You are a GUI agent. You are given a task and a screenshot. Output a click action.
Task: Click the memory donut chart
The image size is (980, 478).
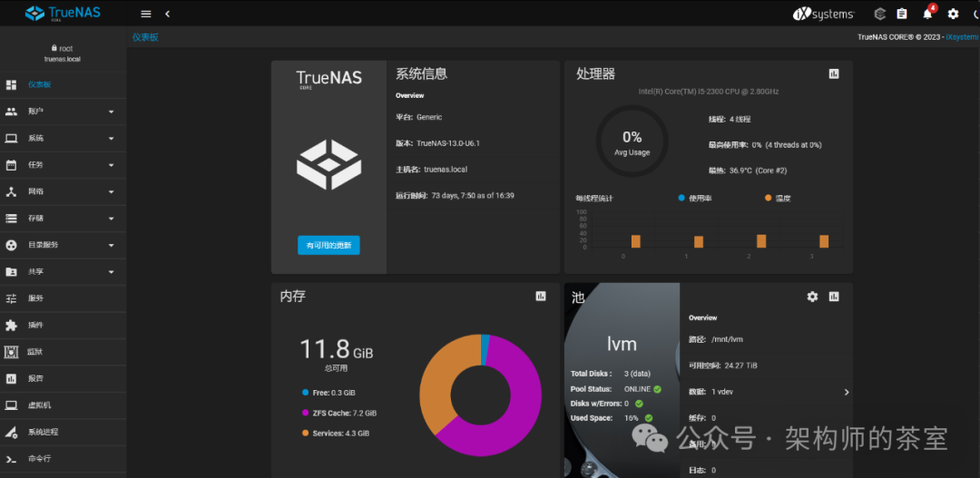point(481,395)
